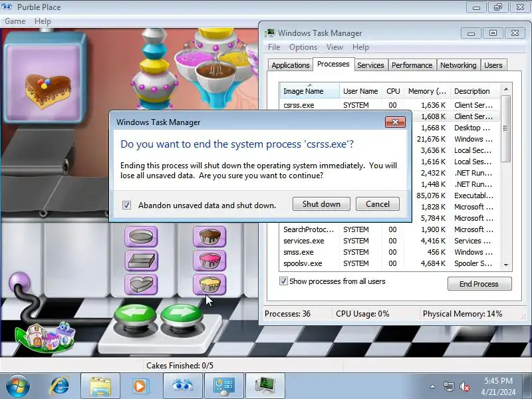532x399 pixels.
Task: Switch to the Users tab
Action: 493,65
